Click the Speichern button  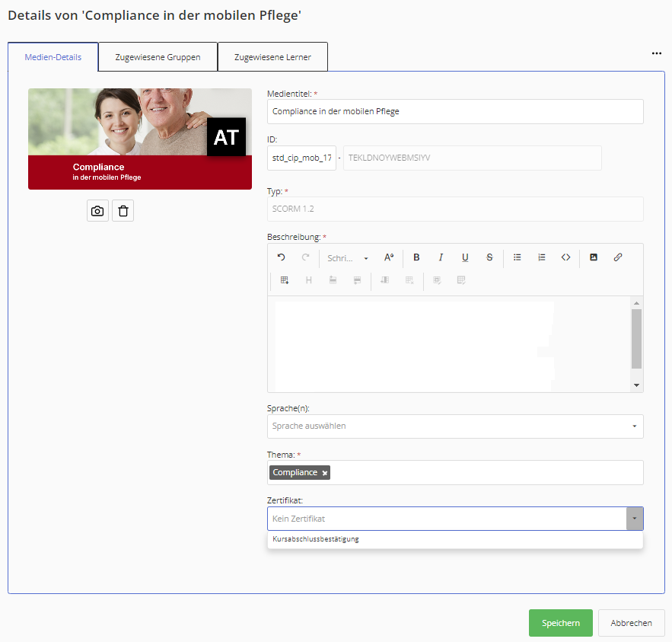560,623
